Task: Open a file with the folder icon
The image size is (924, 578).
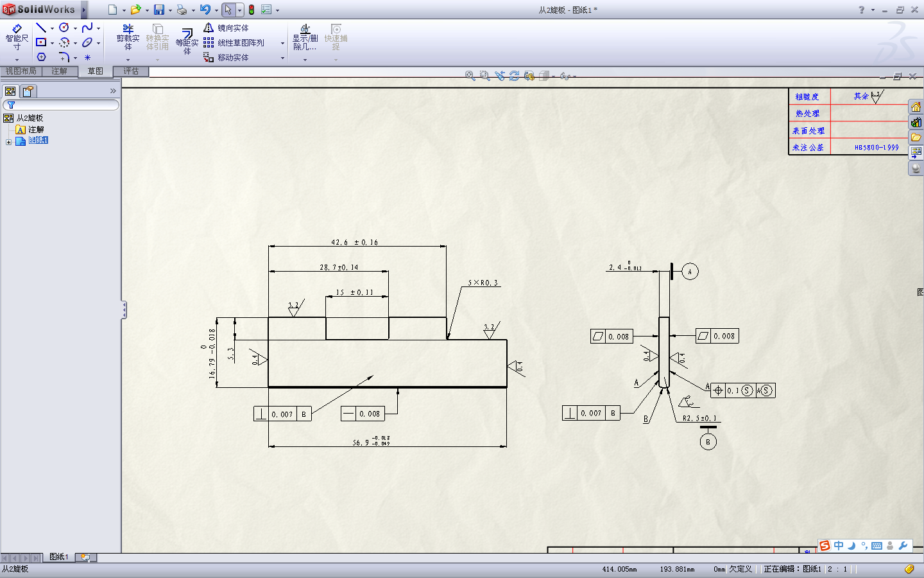Action: point(135,10)
